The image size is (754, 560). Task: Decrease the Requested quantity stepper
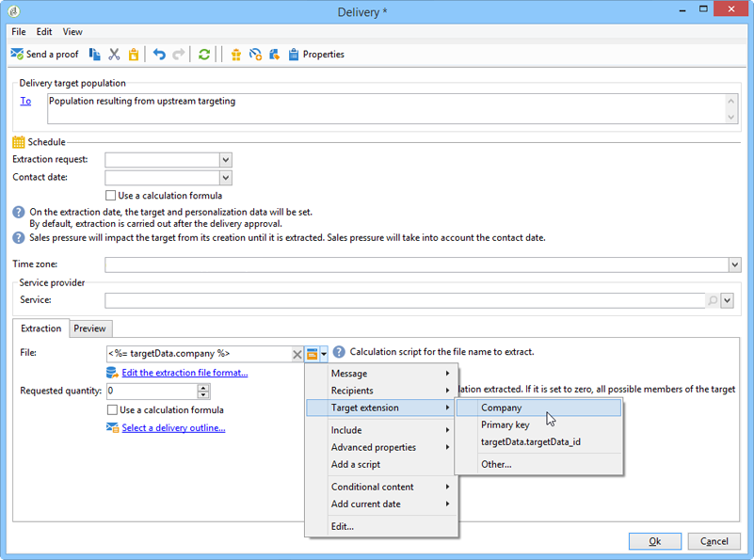click(x=203, y=395)
